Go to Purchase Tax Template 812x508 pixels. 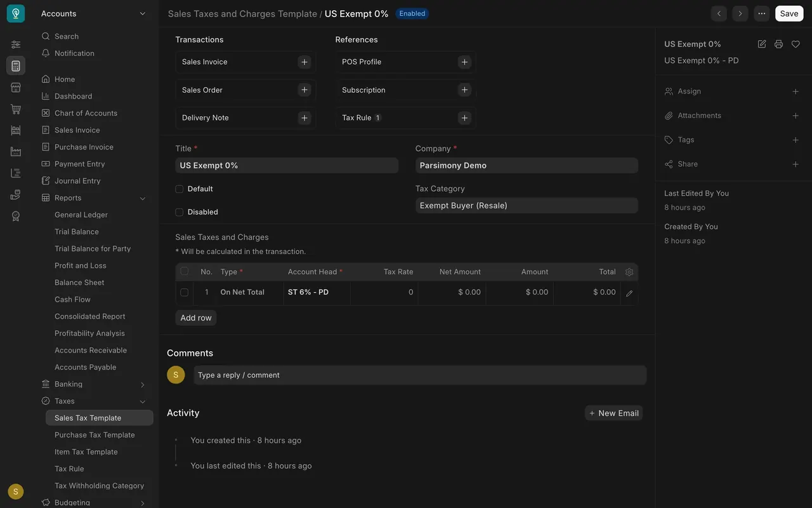point(95,435)
